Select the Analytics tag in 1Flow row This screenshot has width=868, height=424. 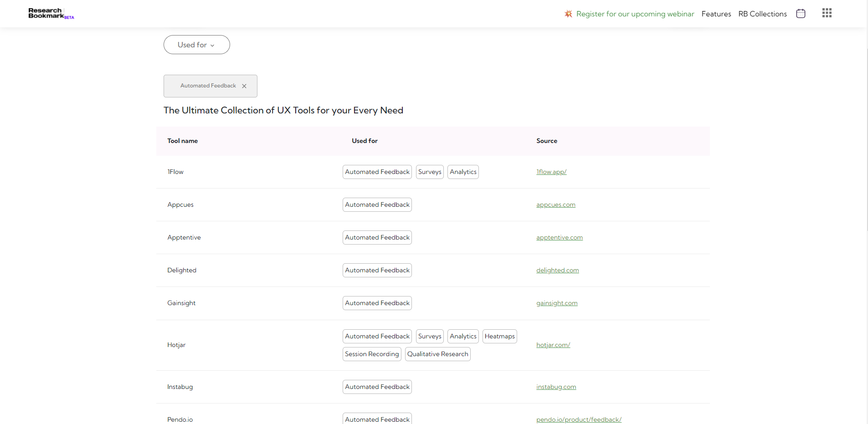(463, 172)
